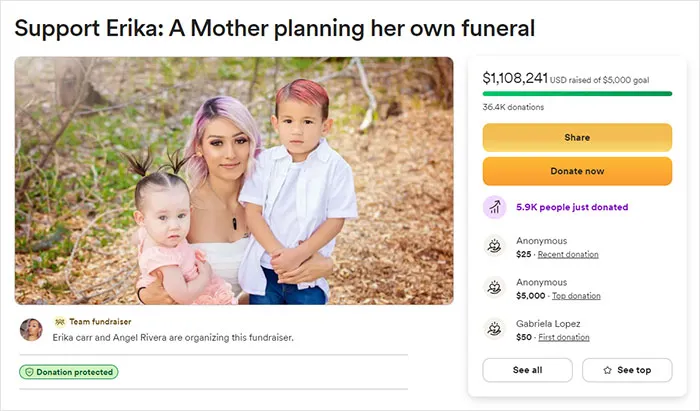700x411 pixels.
Task: Click the donor icon beside the $25 donation
Action: pyautogui.click(x=495, y=246)
